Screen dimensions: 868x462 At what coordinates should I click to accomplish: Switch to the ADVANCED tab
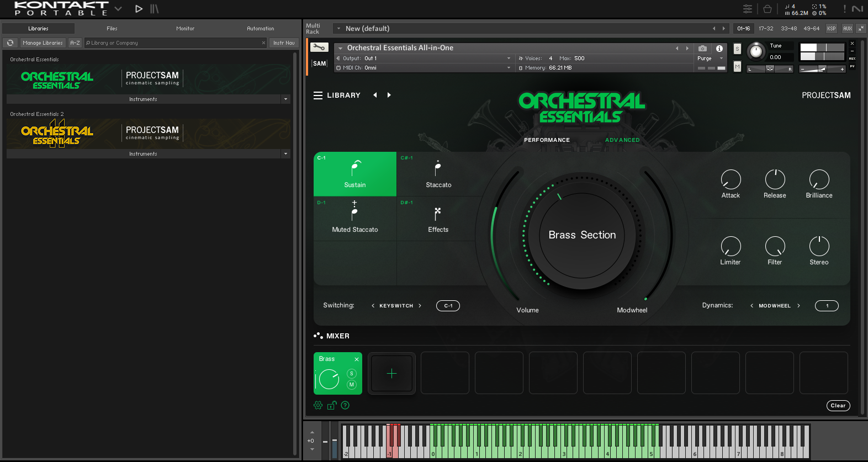point(622,140)
